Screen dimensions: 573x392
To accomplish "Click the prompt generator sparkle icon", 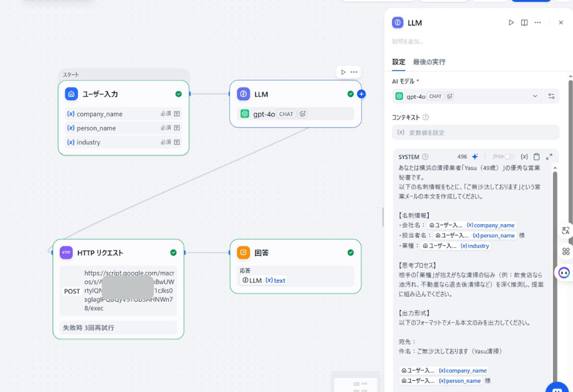I will click(x=475, y=157).
